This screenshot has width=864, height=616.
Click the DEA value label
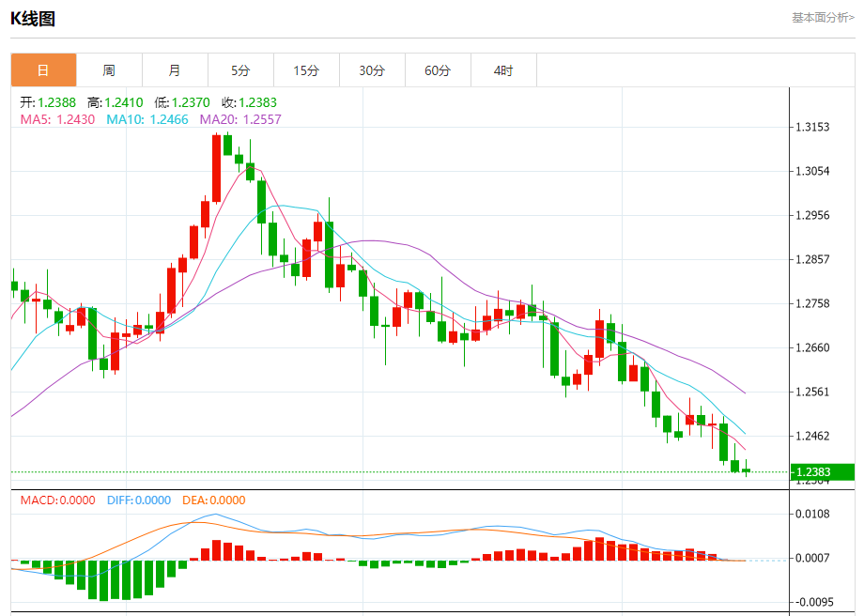pos(214,500)
